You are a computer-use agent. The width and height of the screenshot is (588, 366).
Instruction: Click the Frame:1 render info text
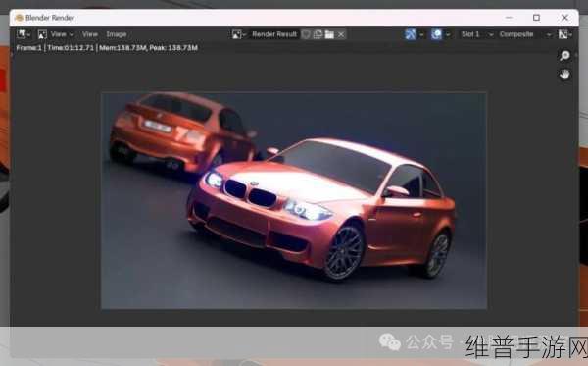(x=107, y=48)
